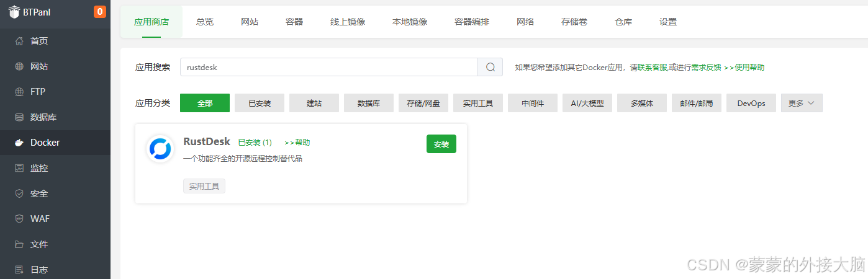Click the database stack icon beside 数据库
Image resolution: width=868 pixels, height=279 pixels.
[19, 117]
